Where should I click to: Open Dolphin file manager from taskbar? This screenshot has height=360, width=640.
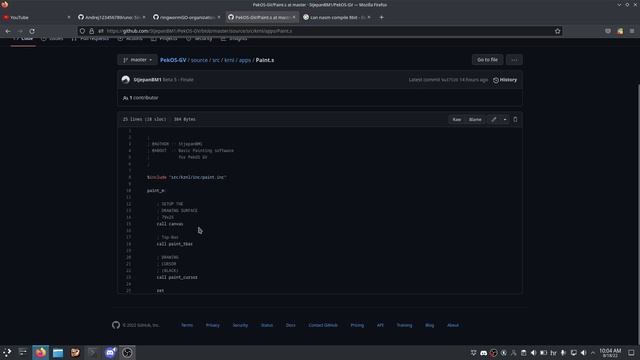58,352
